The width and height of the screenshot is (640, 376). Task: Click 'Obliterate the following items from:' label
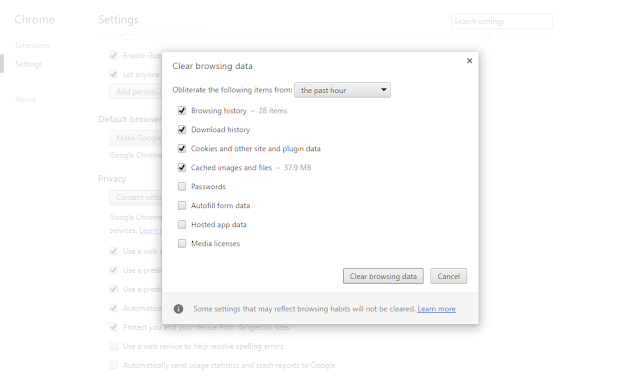(x=232, y=90)
